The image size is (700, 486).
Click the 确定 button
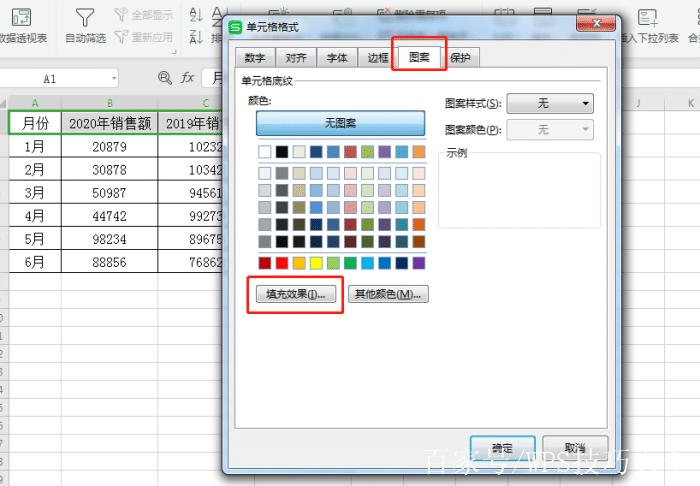503,448
